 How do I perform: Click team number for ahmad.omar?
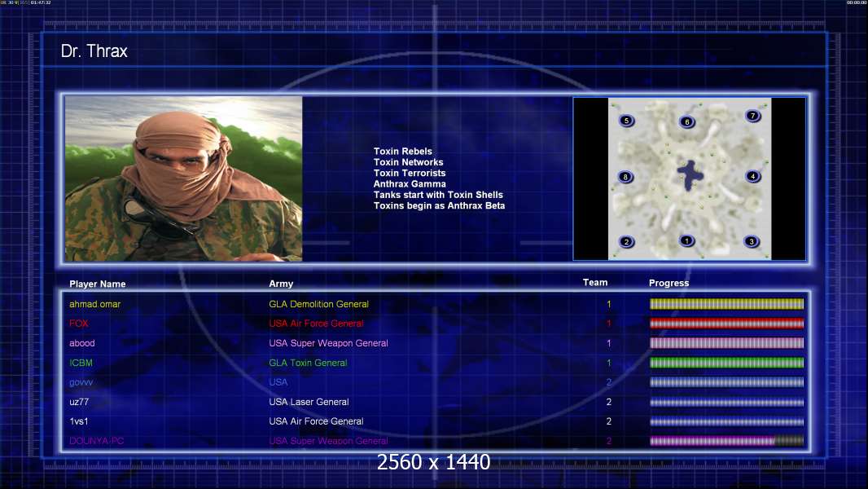608,304
